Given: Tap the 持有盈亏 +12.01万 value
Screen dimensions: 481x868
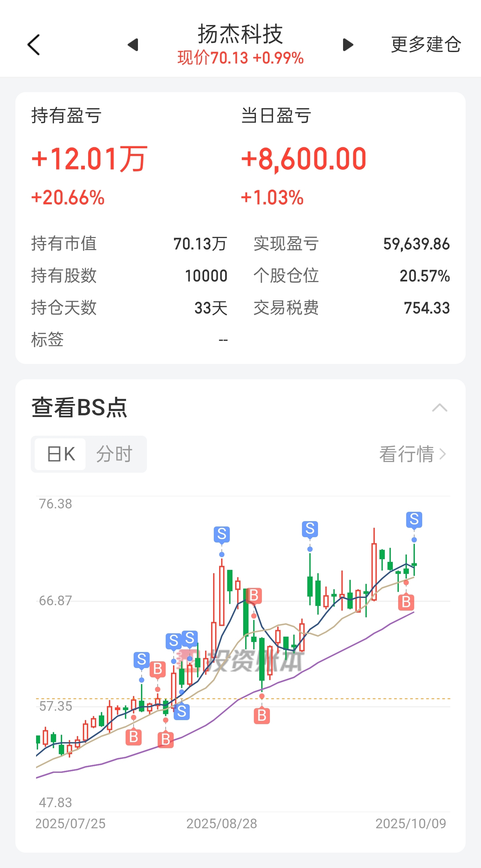Looking at the screenshot, I should click(x=90, y=159).
